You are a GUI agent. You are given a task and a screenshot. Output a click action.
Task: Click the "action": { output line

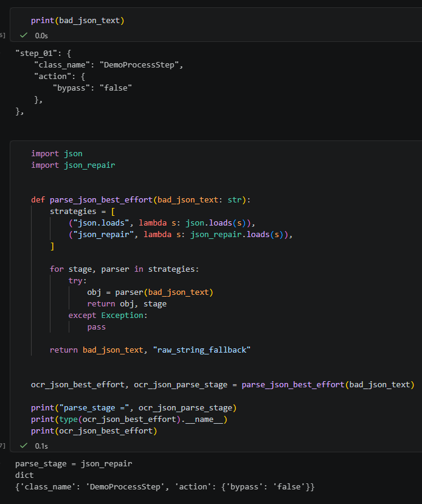(x=60, y=77)
